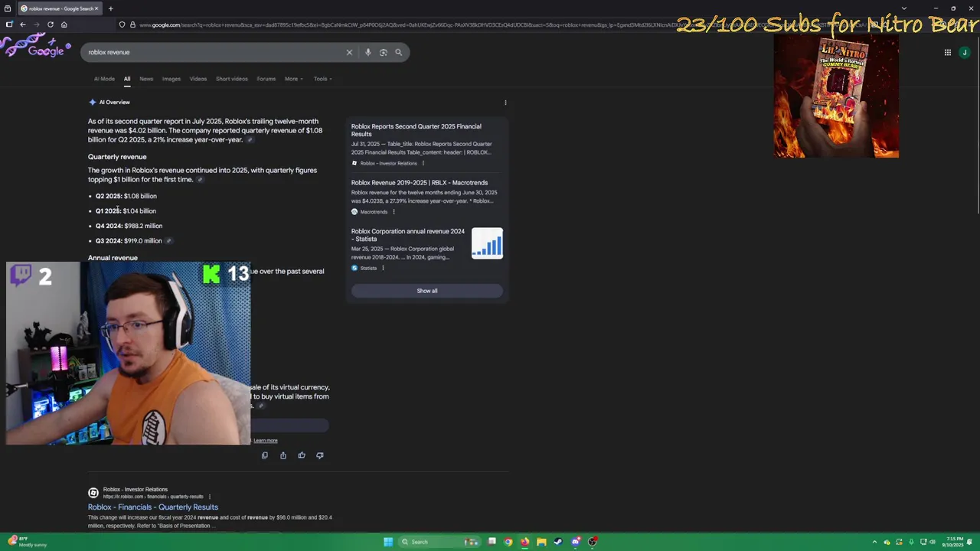Click the Statista bar chart thumbnail
The height and width of the screenshot is (551, 980).
[x=487, y=243]
